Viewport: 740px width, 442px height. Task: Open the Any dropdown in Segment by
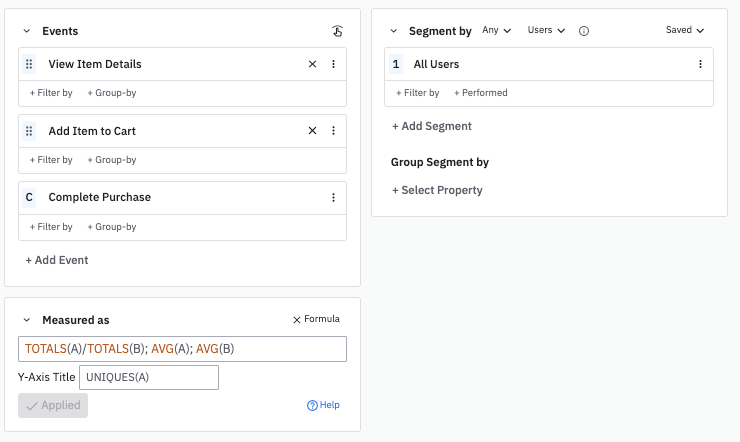point(496,31)
